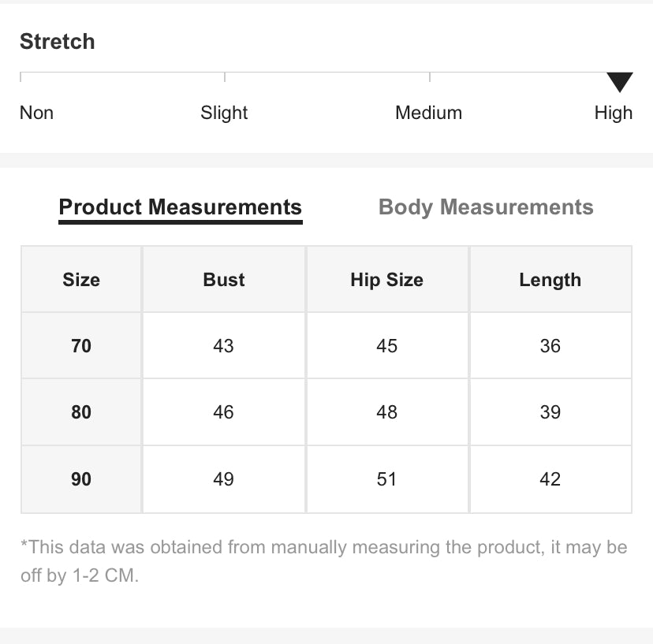Click the measurement disclaimer note text
The image size is (653, 644).
[324, 561]
